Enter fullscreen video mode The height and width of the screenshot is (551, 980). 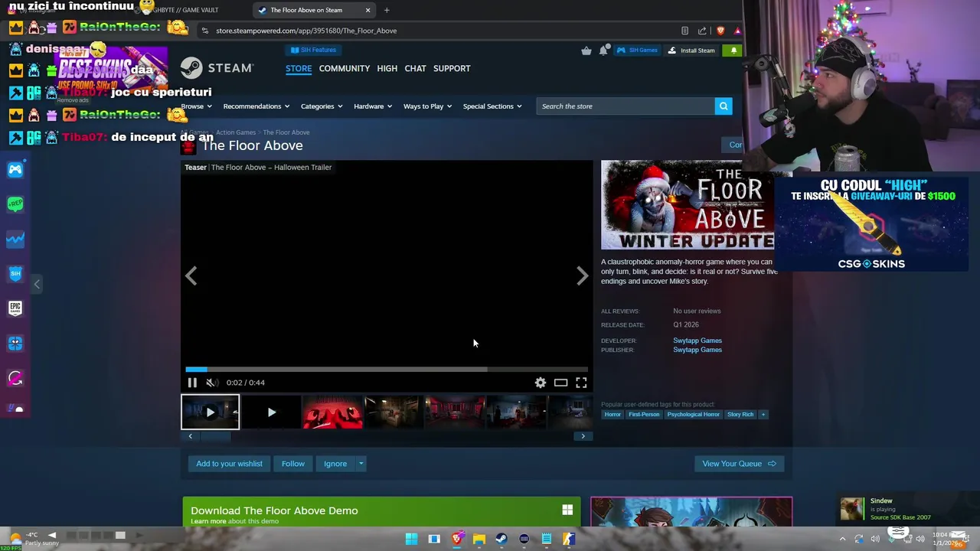[581, 383]
